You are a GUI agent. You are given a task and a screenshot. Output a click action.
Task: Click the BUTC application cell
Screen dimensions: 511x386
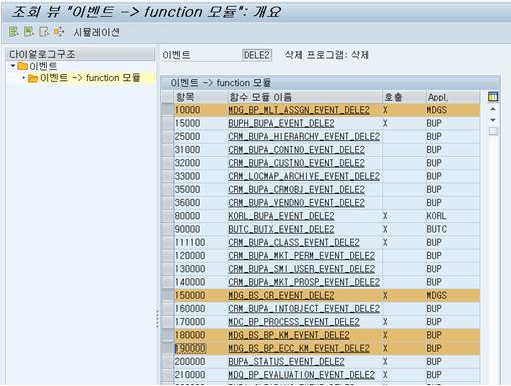[x=453, y=229]
